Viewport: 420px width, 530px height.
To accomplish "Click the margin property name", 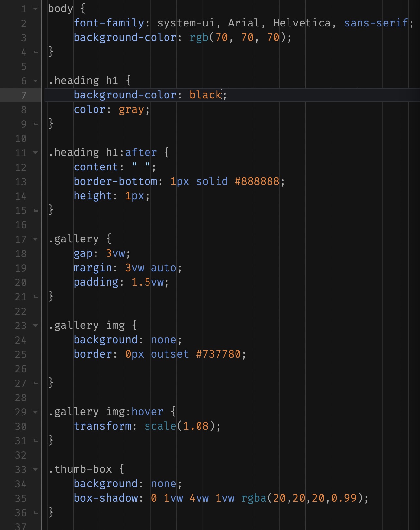I will (93, 268).
